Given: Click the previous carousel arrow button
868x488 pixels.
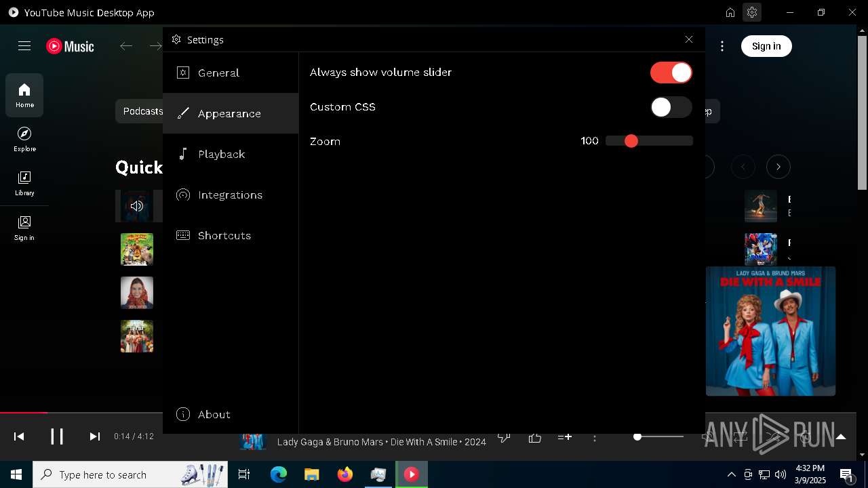Looking at the screenshot, I should pyautogui.click(x=743, y=167).
